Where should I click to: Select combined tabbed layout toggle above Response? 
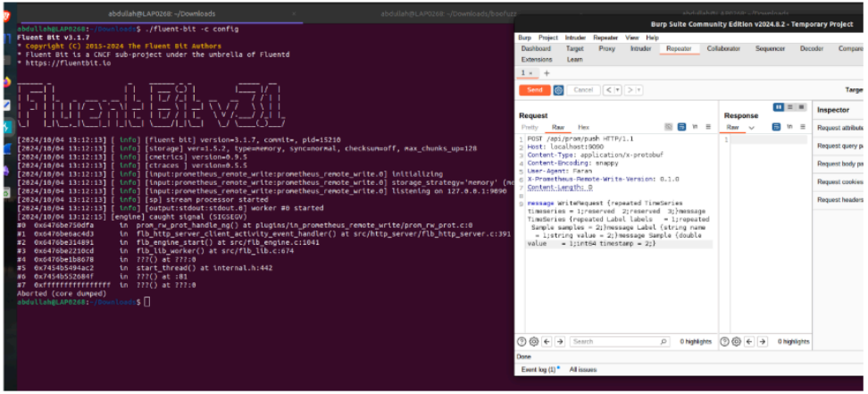click(x=801, y=107)
